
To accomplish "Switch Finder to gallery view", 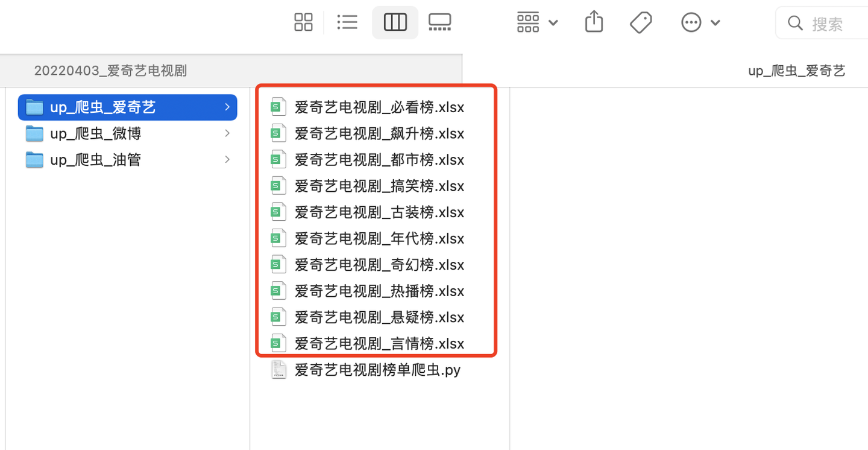I will click(x=439, y=23).
